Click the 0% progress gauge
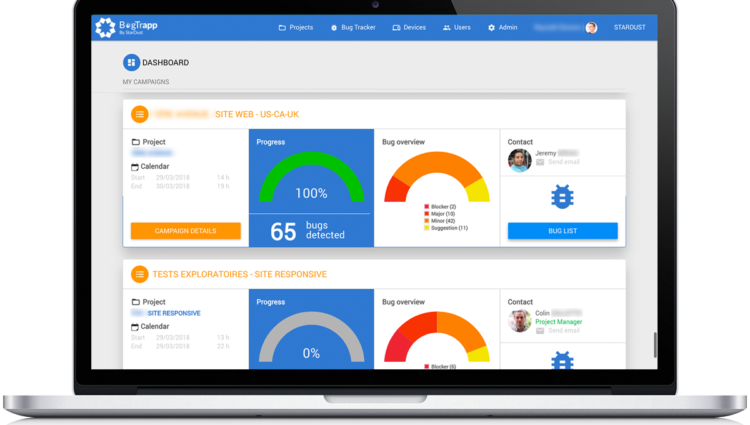This screenshot has height=425, width=750. coord(311,337)
